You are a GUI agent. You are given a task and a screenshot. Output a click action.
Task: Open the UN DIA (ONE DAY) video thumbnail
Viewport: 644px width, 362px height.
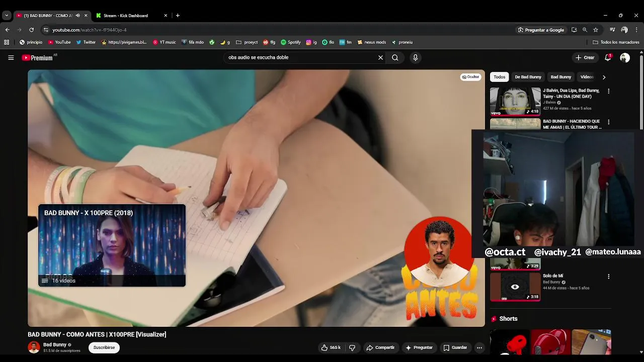[x=515, y=101]
